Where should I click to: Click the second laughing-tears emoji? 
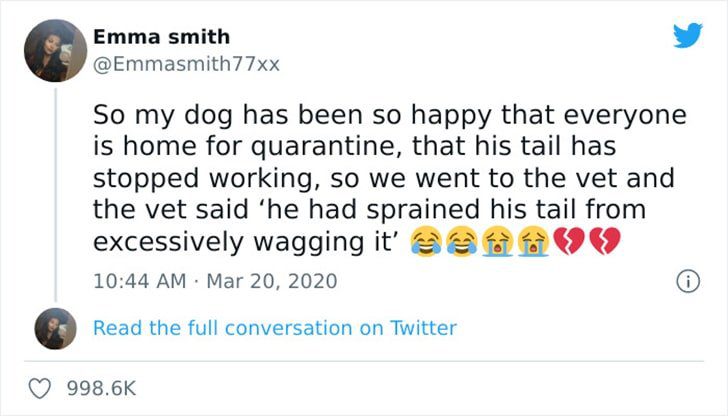462,241
